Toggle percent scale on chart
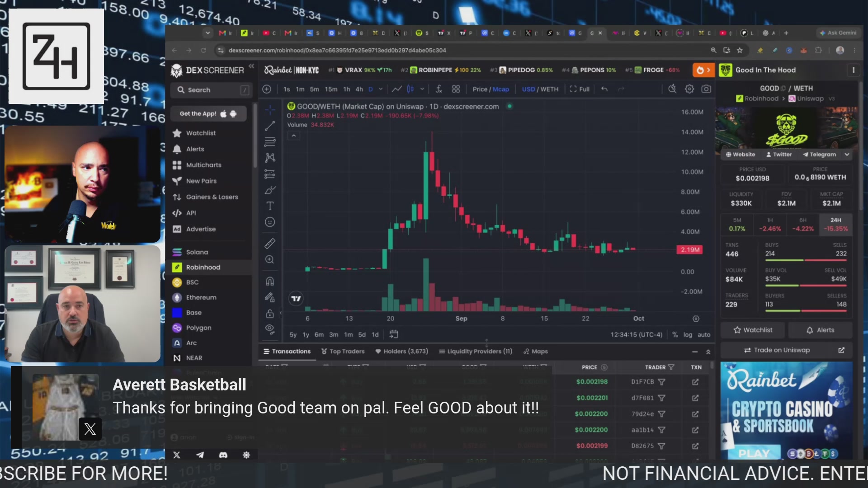Image resolution: width=868 pixels, height=488 pixels. pyautogui.click(x=675, y=335)
